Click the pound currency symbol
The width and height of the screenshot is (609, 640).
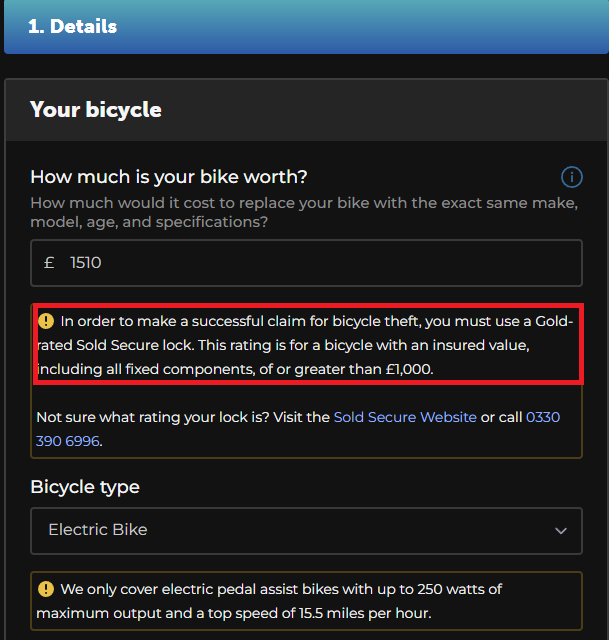[49, 262]
